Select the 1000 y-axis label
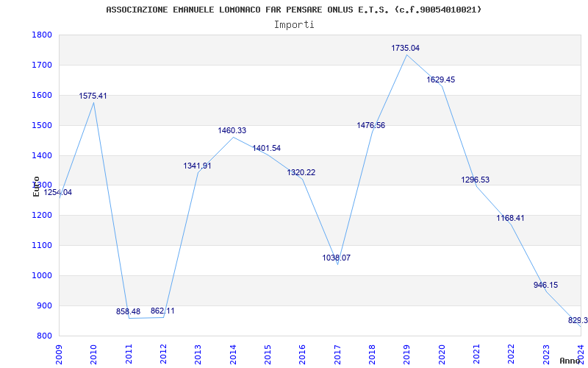Screen dimensions: 588x368 pyautogui.click(x=42, y=275)
